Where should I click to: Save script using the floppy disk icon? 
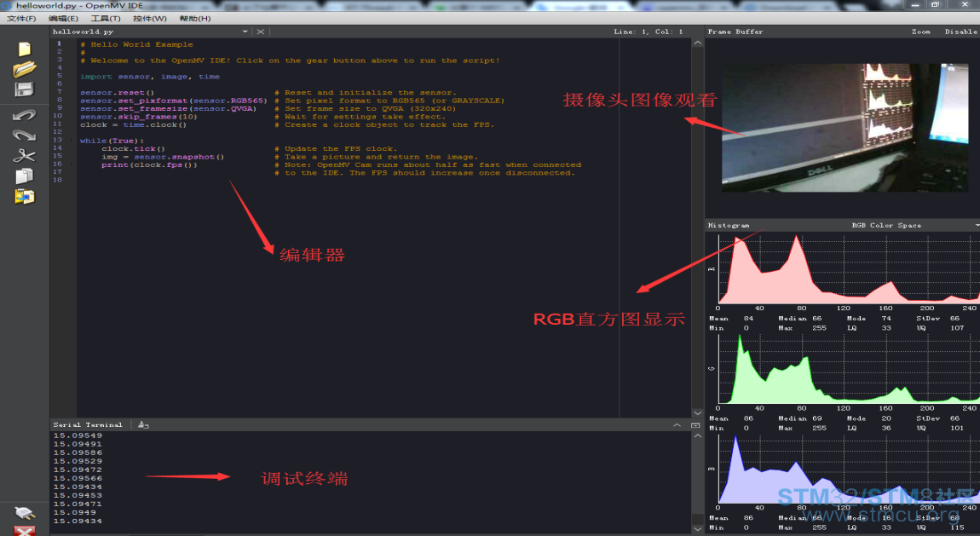(24, 89)
